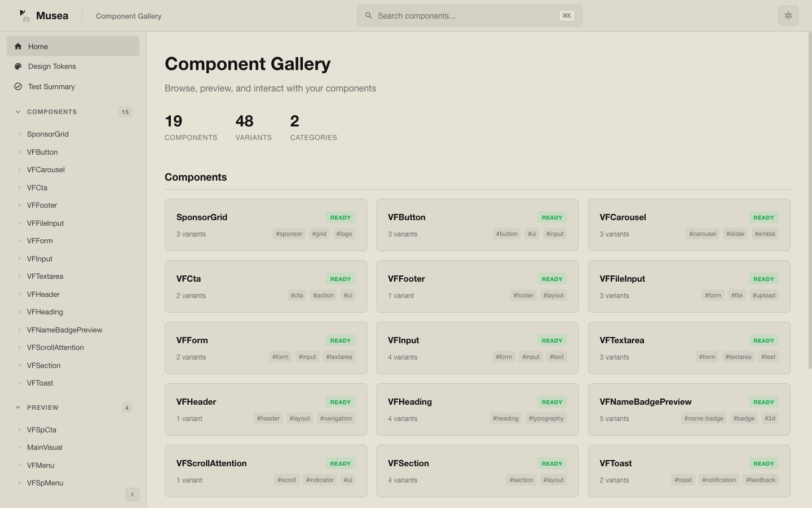This screenshot has width=812, height=508.
Task: Click the magnifier icon in the search bar
Action: 369,15
